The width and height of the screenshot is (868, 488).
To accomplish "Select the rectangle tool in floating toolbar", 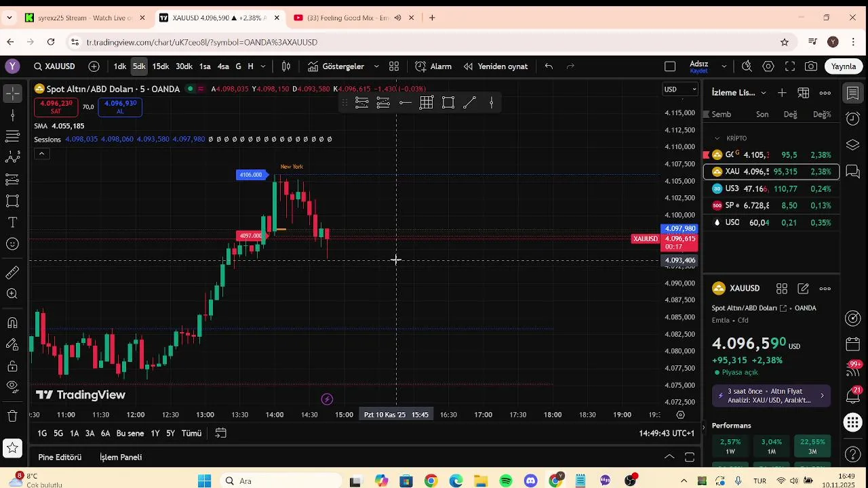I will click(448, 103).
